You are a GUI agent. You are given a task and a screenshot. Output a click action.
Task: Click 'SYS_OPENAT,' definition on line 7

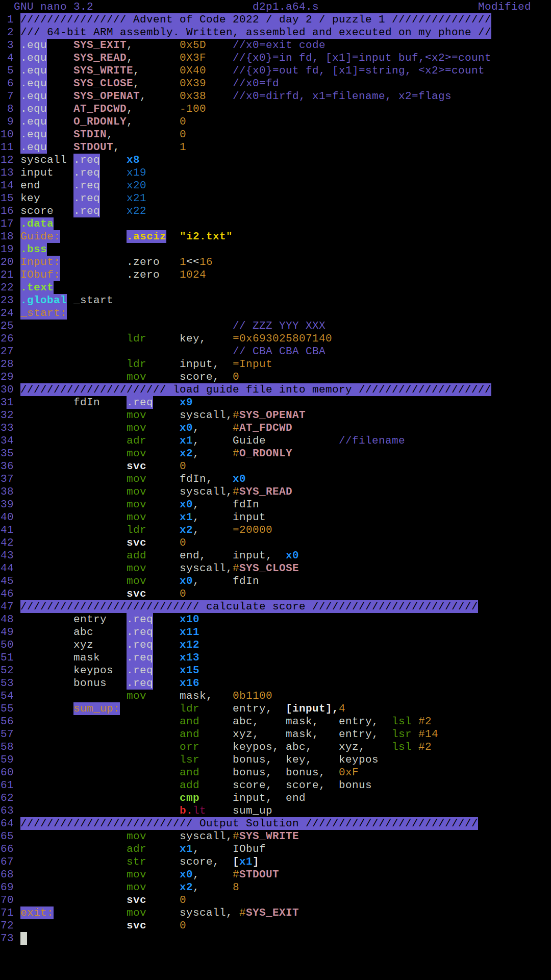110,96
